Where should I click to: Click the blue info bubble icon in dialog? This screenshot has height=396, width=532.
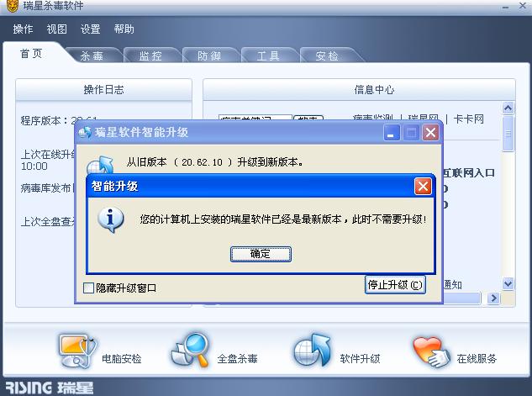coord(110,220)
